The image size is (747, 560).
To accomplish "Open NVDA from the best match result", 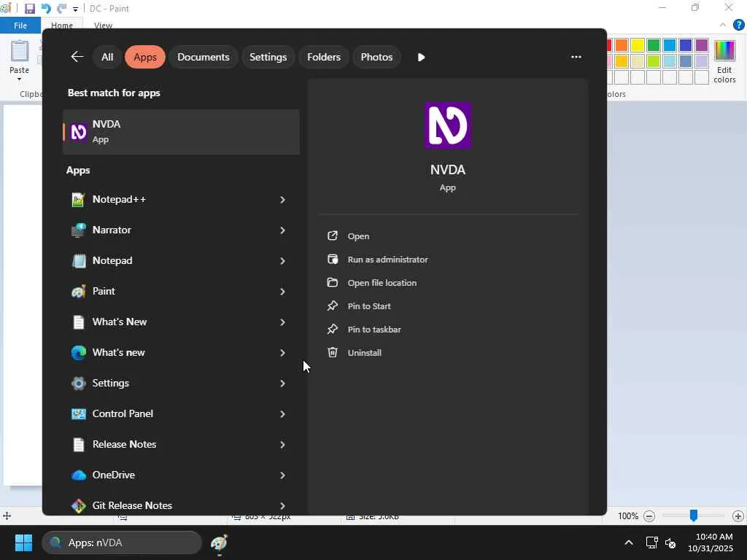I will (181, 132).
